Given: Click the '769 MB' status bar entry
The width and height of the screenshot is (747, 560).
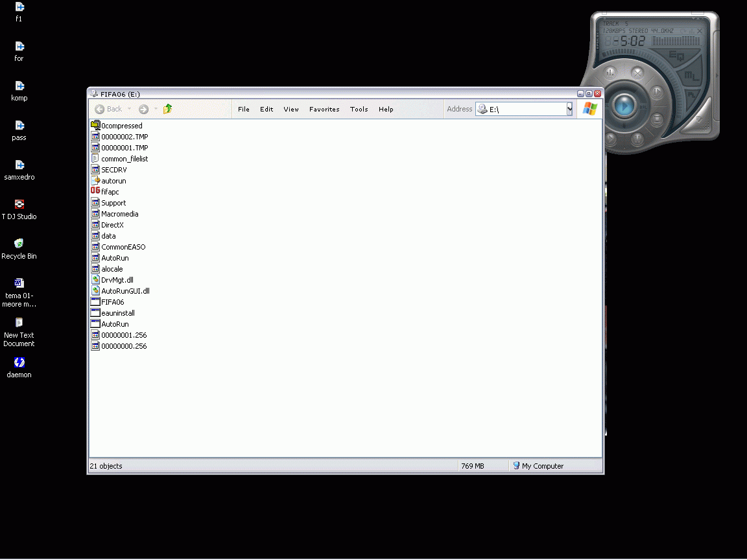Looking at the screenshot, I should point(473,466).
